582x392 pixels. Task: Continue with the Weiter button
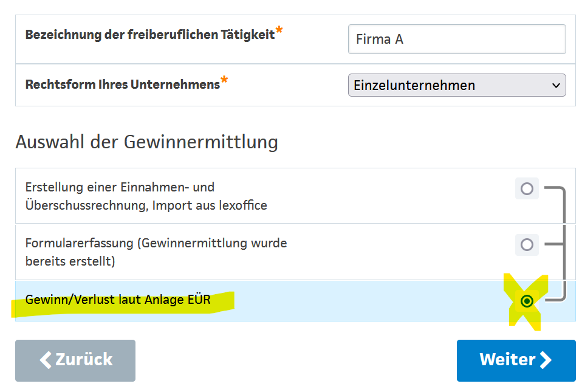tap(516, 360)
